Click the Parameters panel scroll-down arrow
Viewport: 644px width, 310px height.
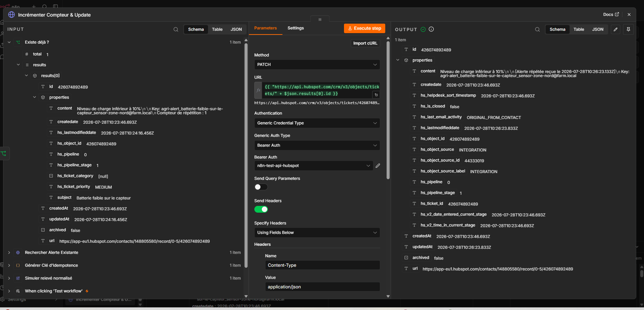pos(388,296)
